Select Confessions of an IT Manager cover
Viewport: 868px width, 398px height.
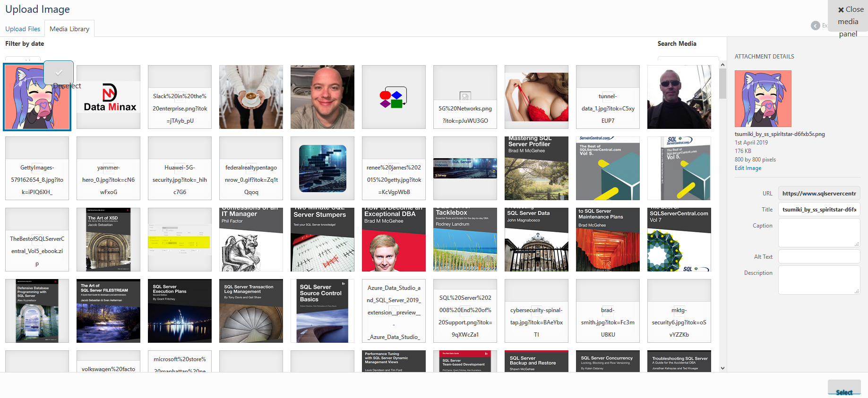tap(251, 240)
